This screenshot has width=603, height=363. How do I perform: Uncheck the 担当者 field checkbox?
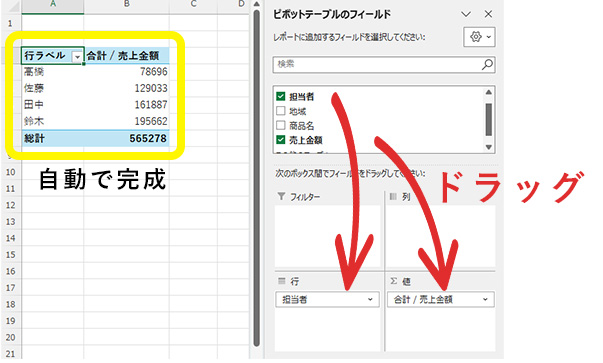(281, 96)
